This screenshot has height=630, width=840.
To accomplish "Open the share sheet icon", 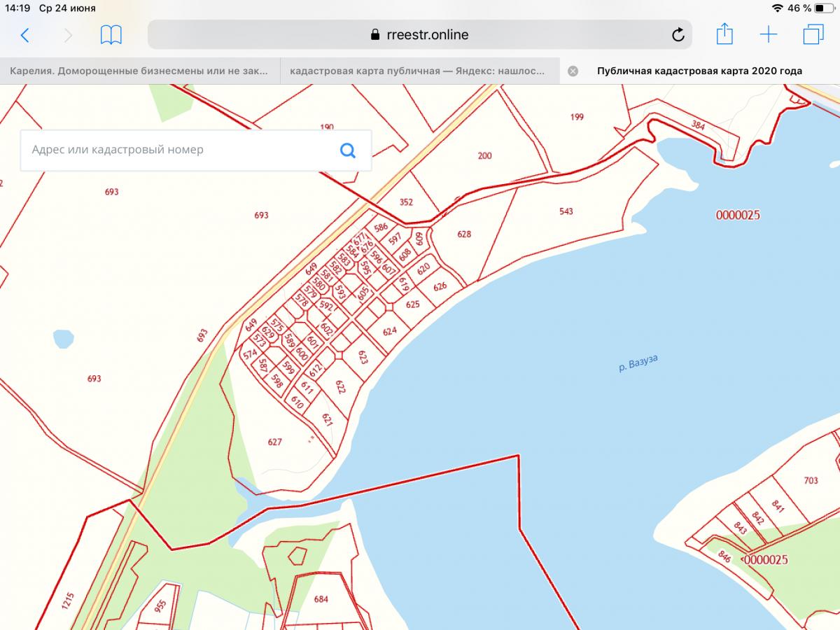I will coord(724,34).
